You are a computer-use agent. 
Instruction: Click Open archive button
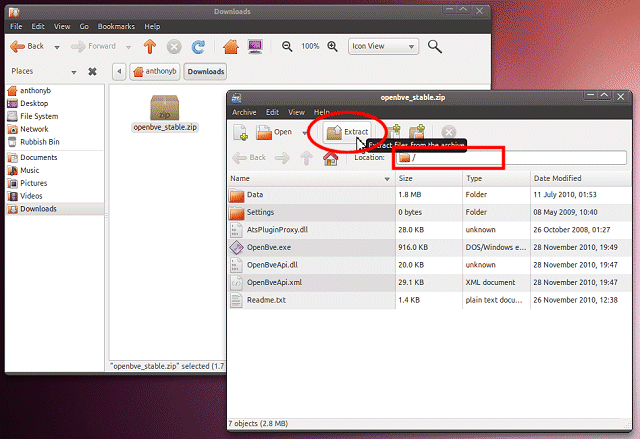click(x=274, y=132)
